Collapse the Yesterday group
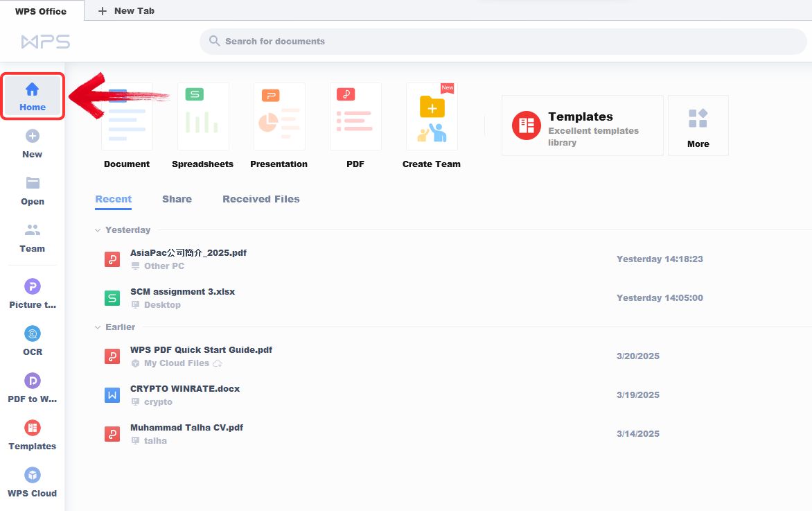This screenshot has width=812, height=511. click(97, 229)
